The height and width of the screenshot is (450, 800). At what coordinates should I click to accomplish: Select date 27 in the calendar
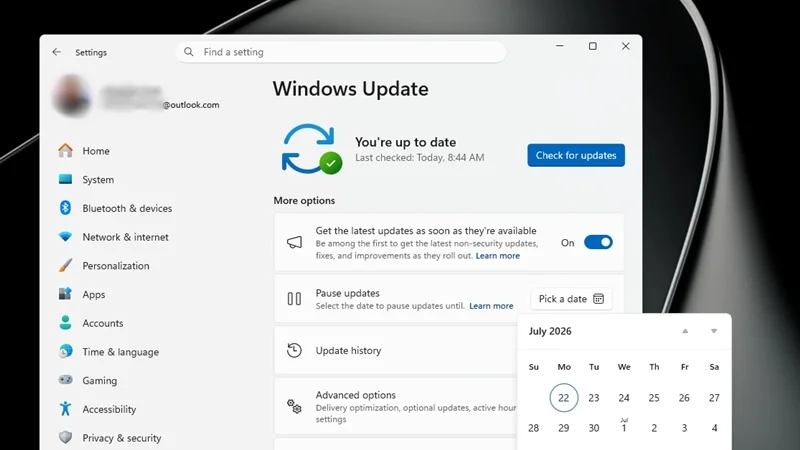pyautogui.click(x=714, y=397)
